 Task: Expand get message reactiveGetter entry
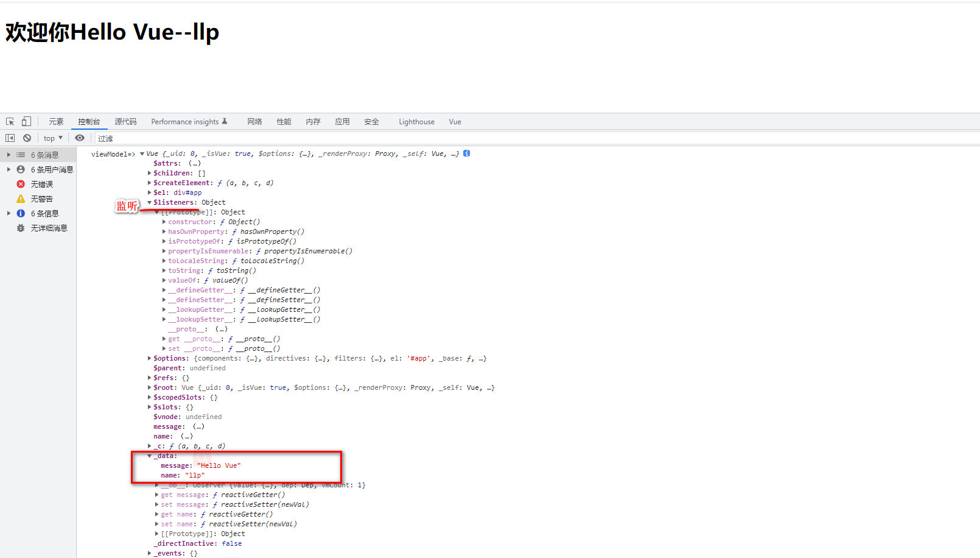click(156, 495)
